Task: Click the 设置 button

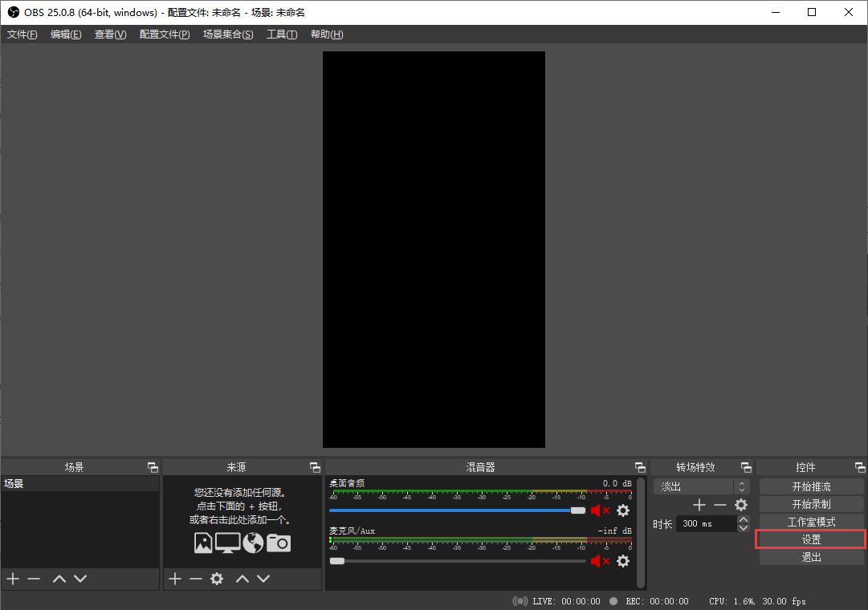Action: [x=811, y=539]
